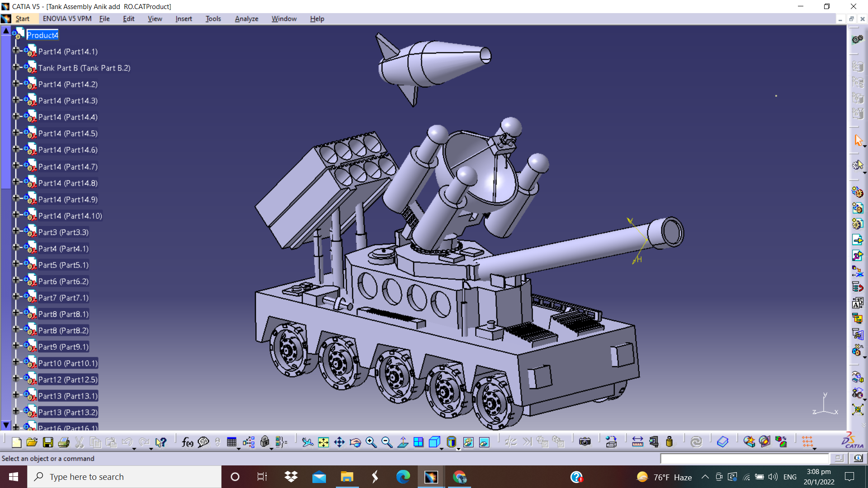Open the Tools menu
This screenshot has height=488, width=868.
(x=213, y=19)
